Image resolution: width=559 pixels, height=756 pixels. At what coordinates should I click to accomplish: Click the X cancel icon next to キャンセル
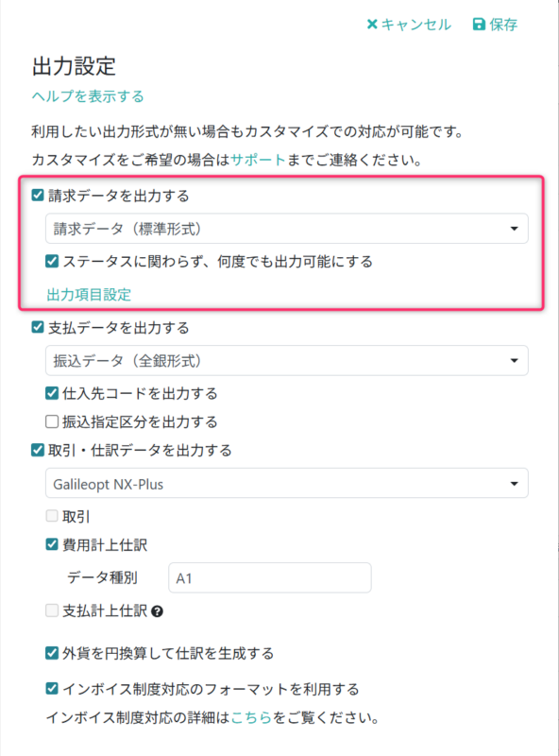pos(372,25)
